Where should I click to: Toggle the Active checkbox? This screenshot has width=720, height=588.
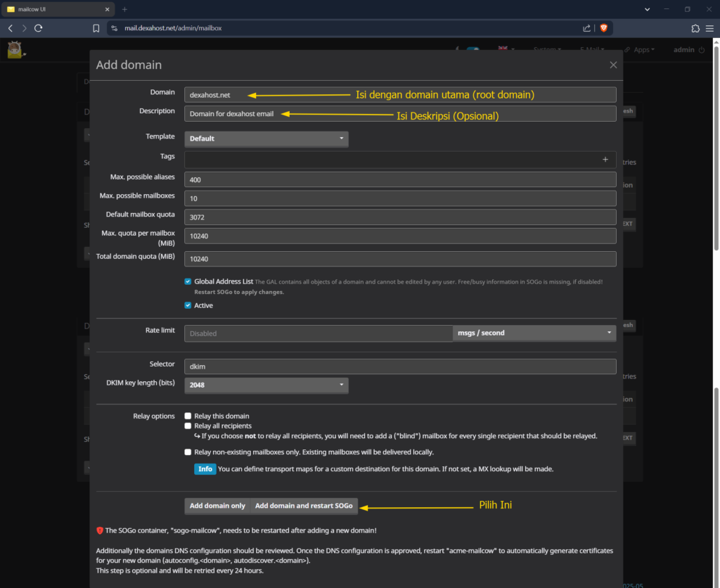tap(188, 305)
